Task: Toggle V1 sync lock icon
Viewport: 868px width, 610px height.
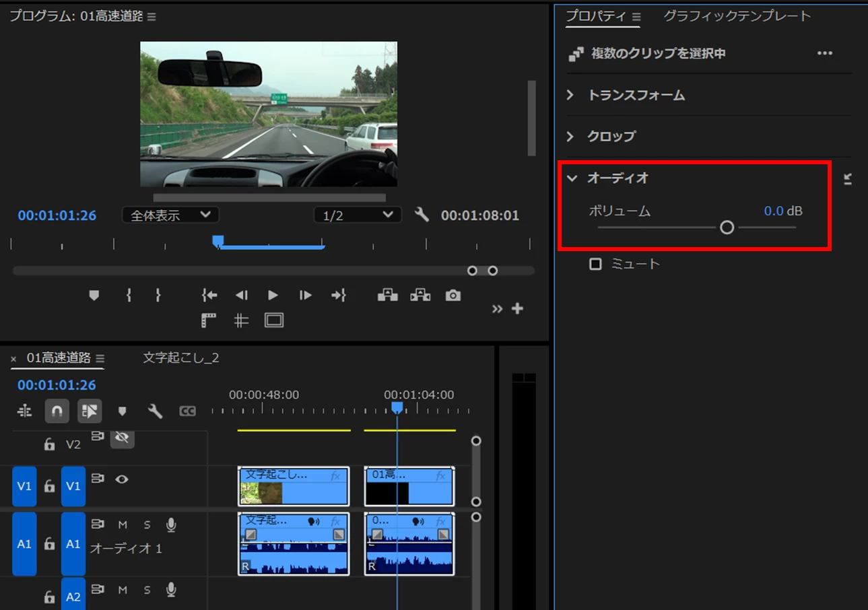Action: coord(98,479)
